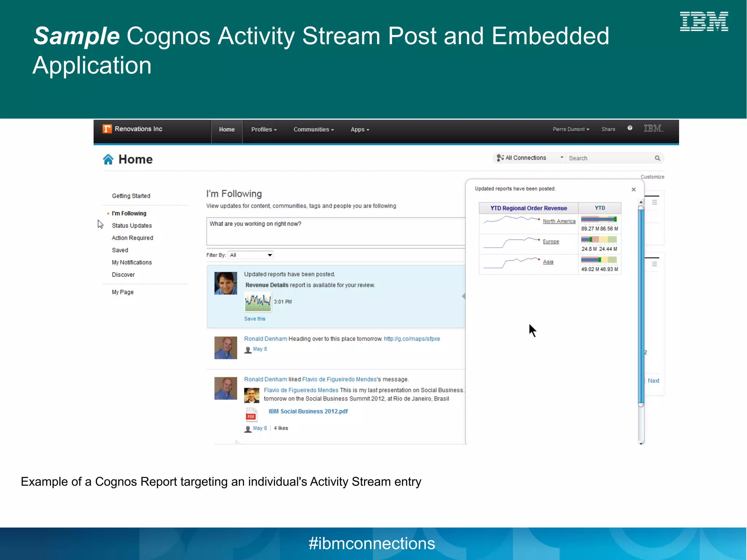Click the YTD column header
Viewport: 747px width, 560px height.
[600, 208]
